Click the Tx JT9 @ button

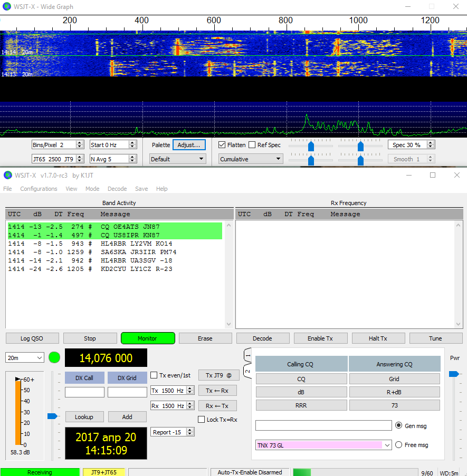(219, 375)
